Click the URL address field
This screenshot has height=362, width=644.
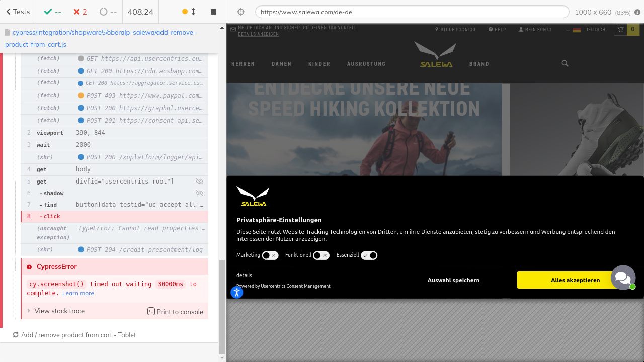pos(412,12)
